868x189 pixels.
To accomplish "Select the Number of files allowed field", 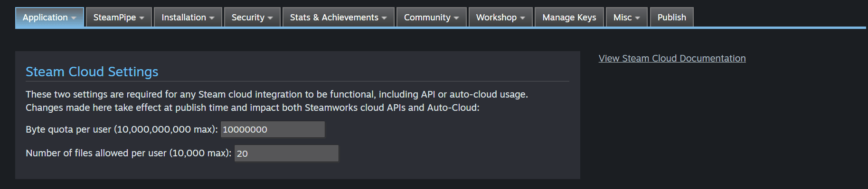I will (x=287, y=153).
